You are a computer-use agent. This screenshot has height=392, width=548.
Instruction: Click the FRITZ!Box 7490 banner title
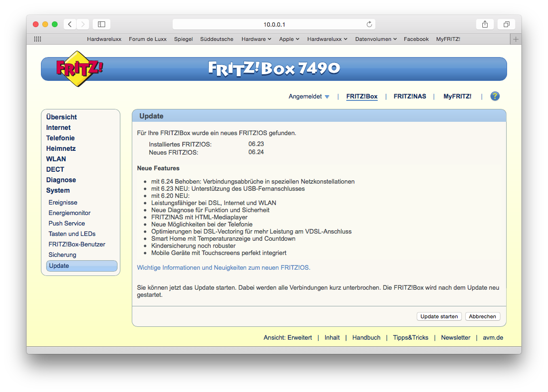click(x=274, y=69)
